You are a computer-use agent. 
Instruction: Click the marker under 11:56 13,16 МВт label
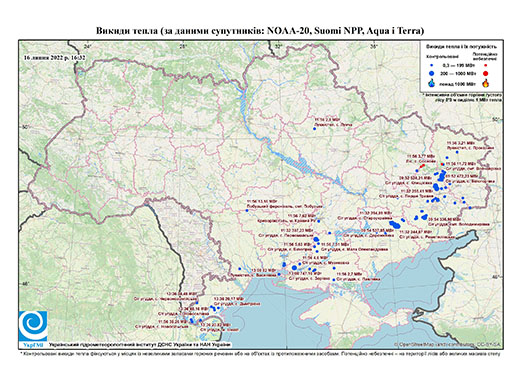[x=247, y=210]
